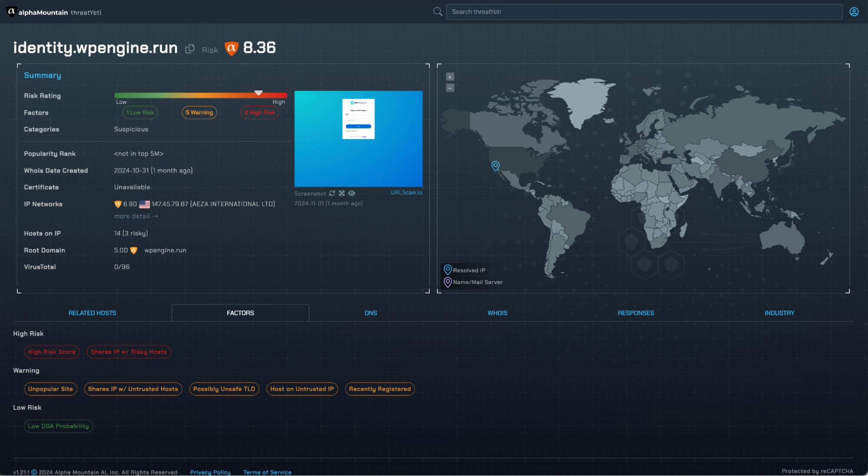Click the risk shield icon beside 8.36
Screen dimensions: 868x476
231,48
